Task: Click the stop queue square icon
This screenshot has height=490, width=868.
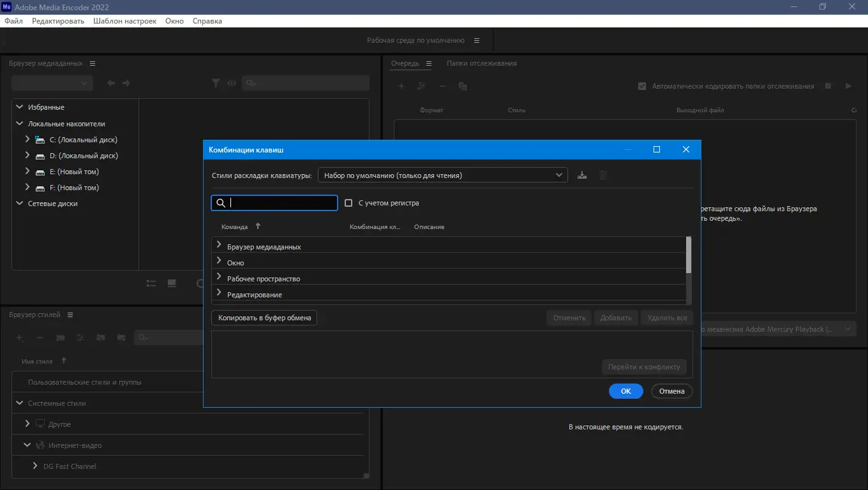Action: (828, 85)
